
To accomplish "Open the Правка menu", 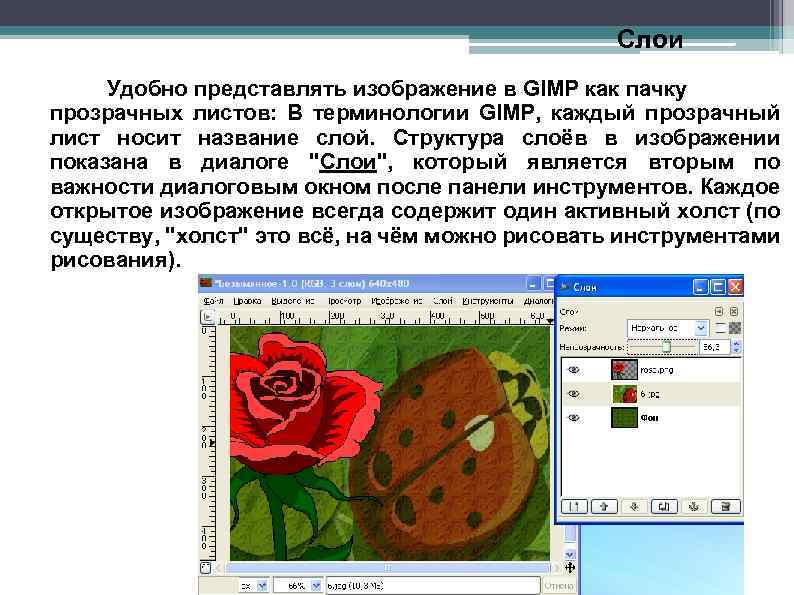I will [247, 301].
